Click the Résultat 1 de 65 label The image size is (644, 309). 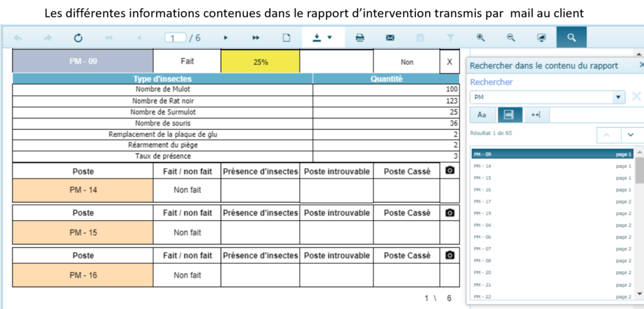(x=491, y=133)
